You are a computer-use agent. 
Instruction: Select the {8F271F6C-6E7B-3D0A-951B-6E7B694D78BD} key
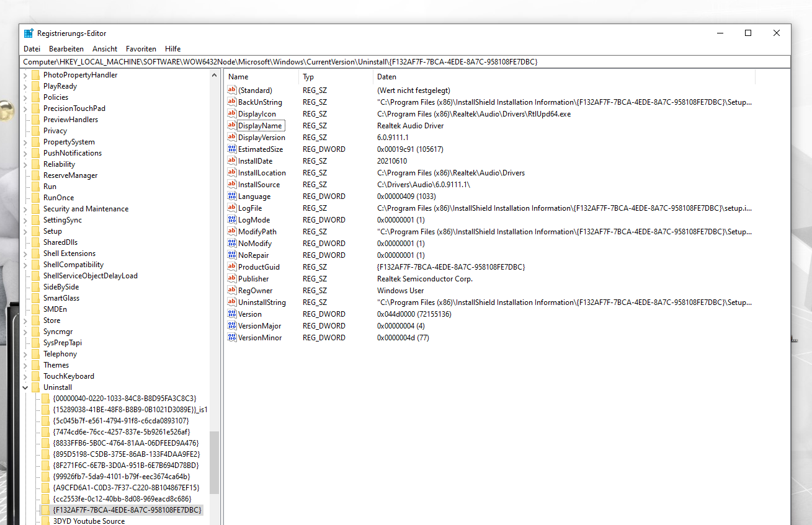(126, 465)
